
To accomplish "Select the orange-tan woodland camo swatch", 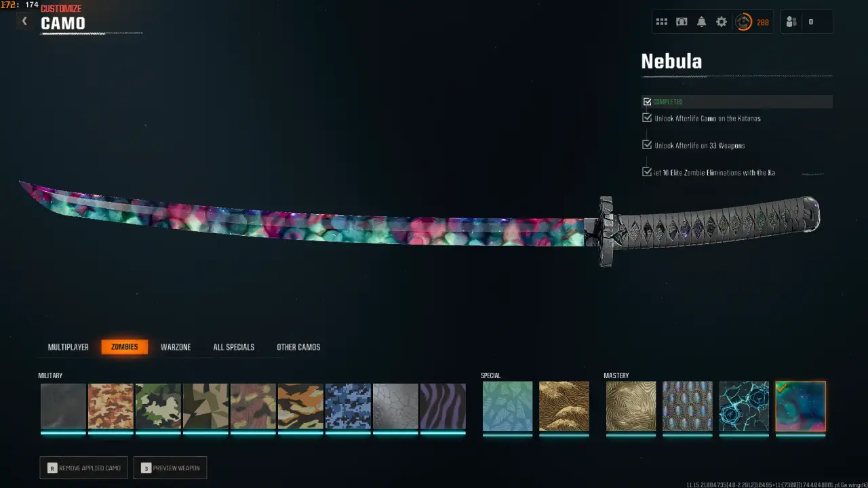I will coord(111,407).
